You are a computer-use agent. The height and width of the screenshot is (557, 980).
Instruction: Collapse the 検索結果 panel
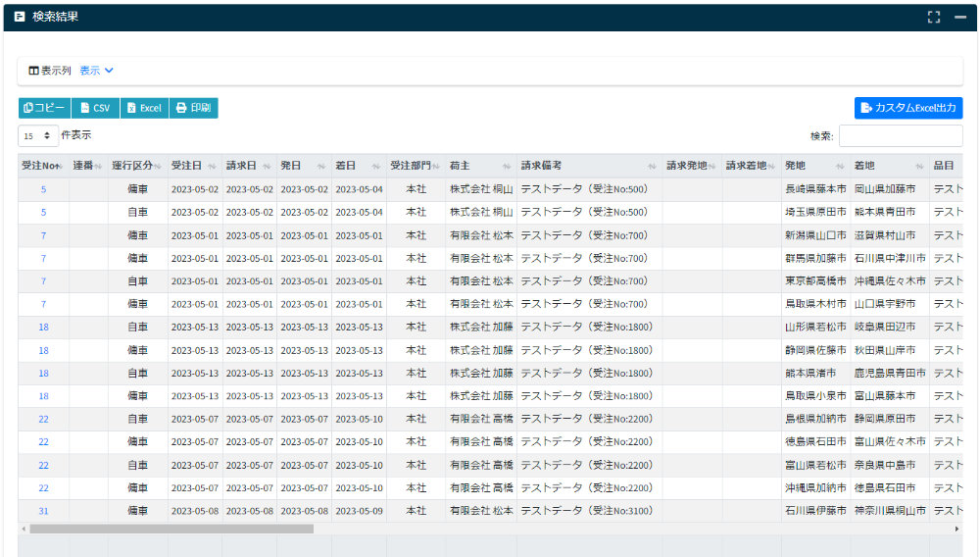[960, 17]
